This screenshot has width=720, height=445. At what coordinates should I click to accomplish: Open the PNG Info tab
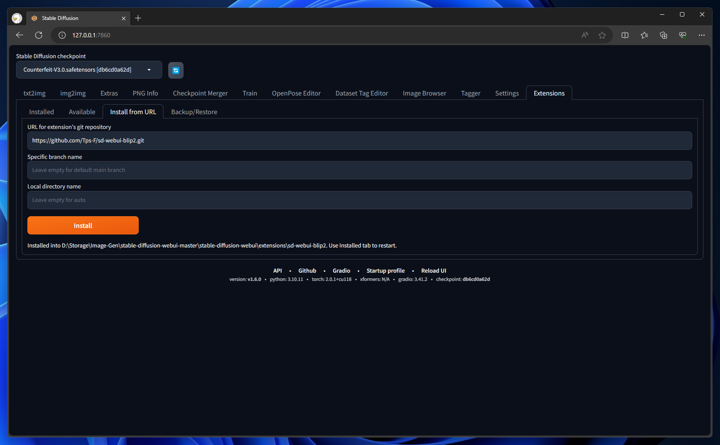pos(145,93)
